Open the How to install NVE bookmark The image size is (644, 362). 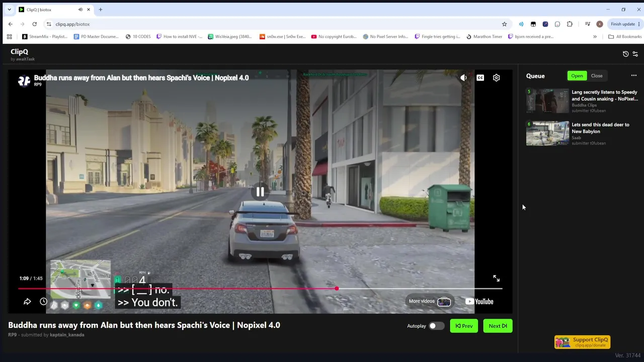click(x=179, y=36)
